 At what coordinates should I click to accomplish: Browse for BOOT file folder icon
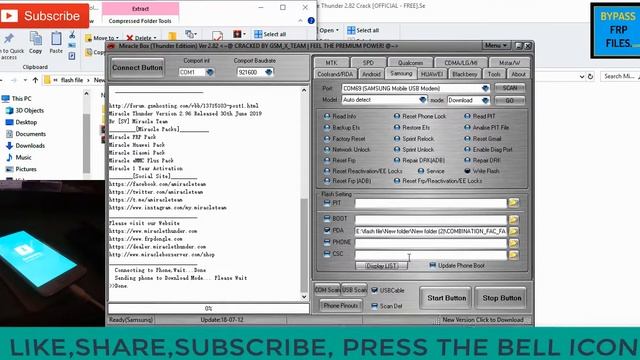tap(513, 219)
